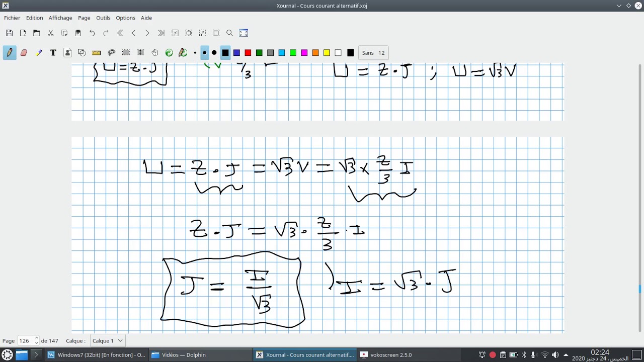Choose the fine pen thickness dot

(195, 53)
